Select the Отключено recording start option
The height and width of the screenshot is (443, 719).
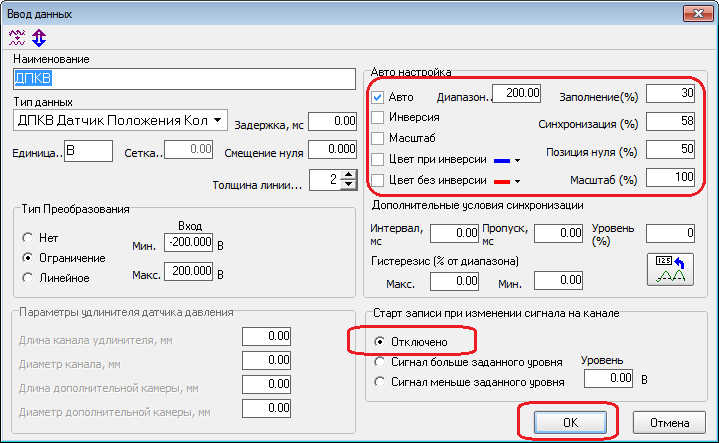click(x=379, y=342)
